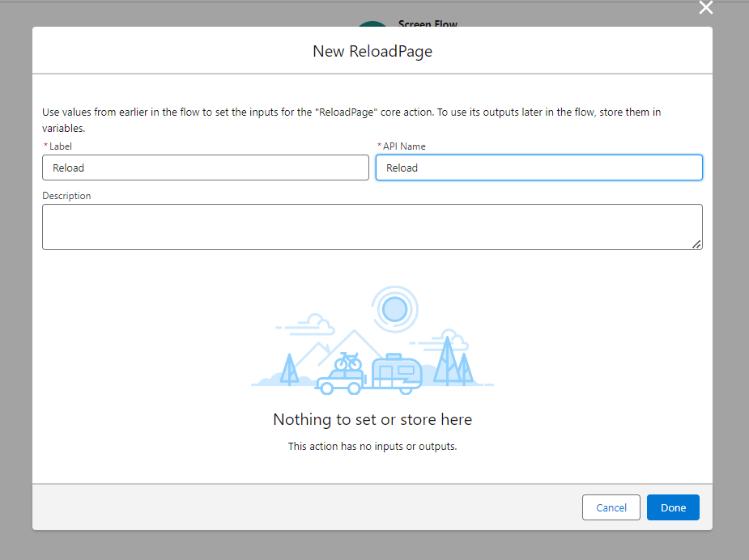Close the dialog with the X icon

705,7
